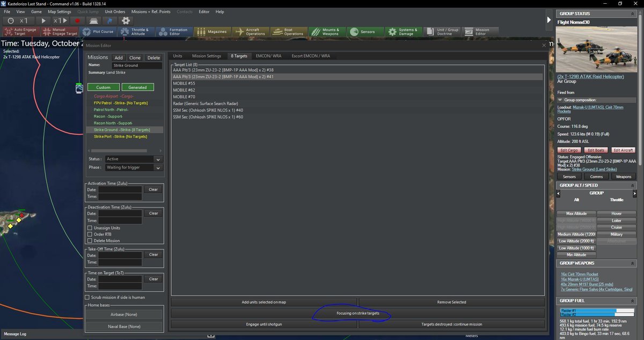Check Scrub mission if side is human

click(x=87, y=297)
